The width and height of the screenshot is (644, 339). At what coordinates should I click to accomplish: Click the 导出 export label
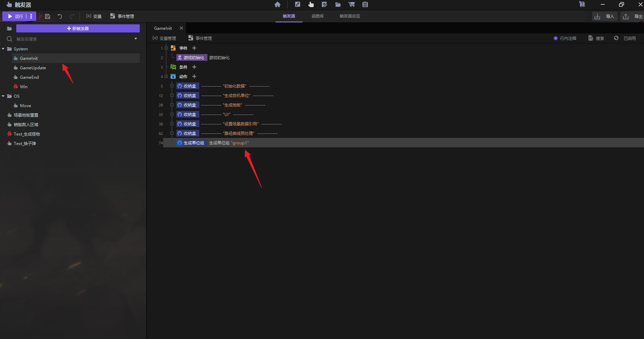pos(638,16)
